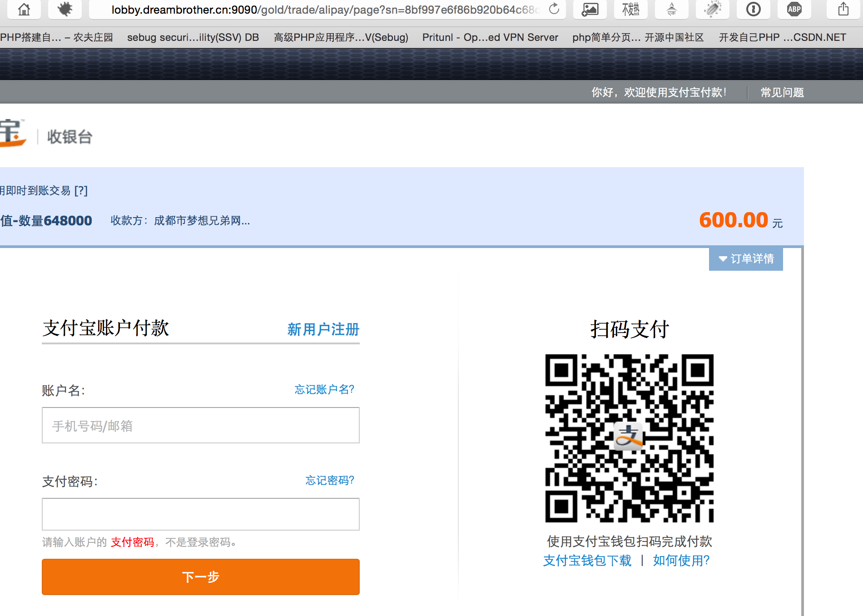Screen dimensions: 863x616
Task: Open bookmark PHP搭建自… – 农夫庄园
Action: point(57,37)
